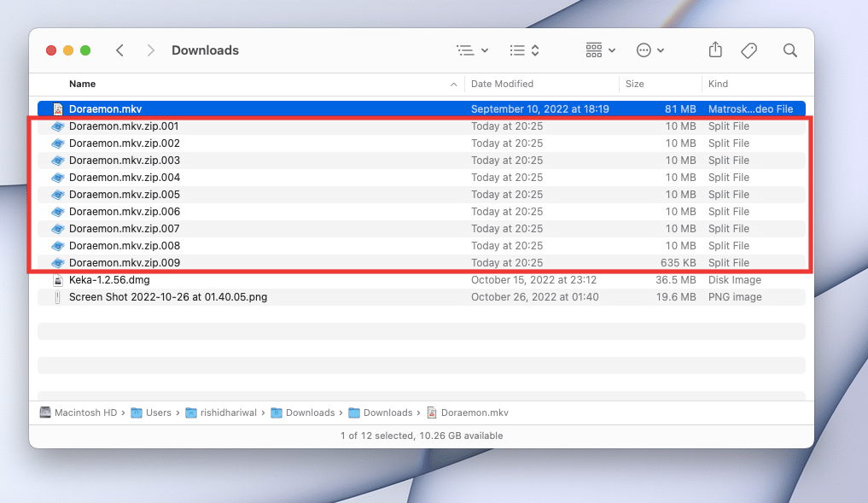
Task: Click status bar text 1 of 12 selected
Action: [422, 436]
